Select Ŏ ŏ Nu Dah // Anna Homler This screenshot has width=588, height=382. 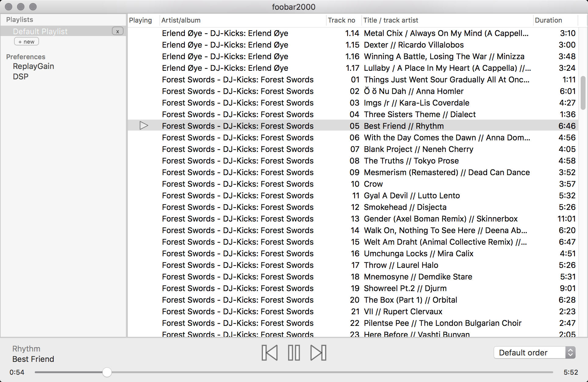click(x=353, y=91)
